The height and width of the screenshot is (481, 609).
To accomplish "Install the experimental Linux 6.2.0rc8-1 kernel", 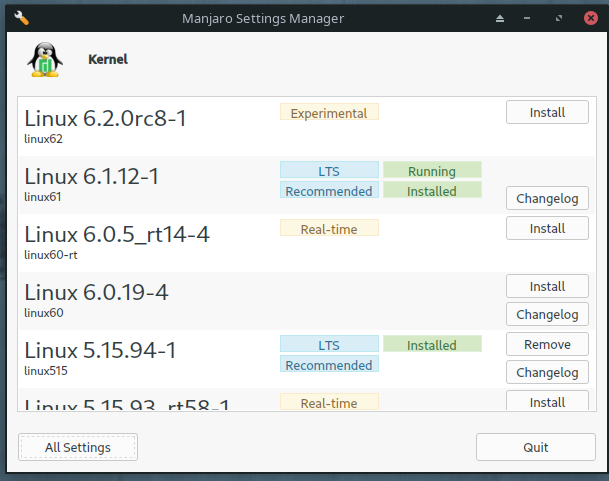I will (547, 113).
